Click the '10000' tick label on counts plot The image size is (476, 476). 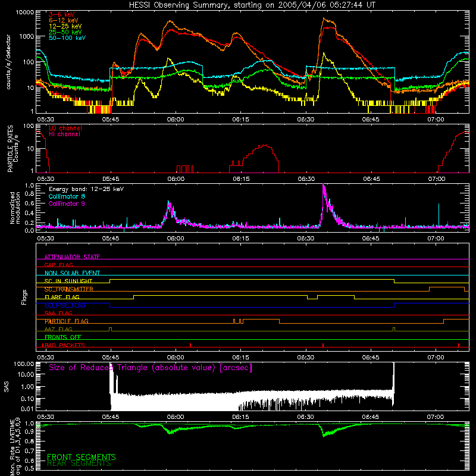click(x=25, y=12)
